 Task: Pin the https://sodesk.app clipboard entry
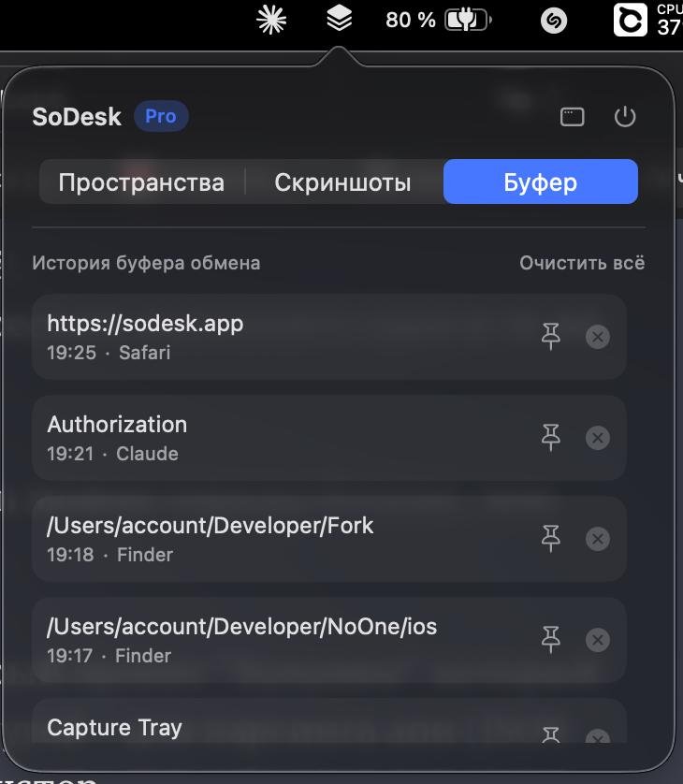pyautogui.click(x=551, y=336)
